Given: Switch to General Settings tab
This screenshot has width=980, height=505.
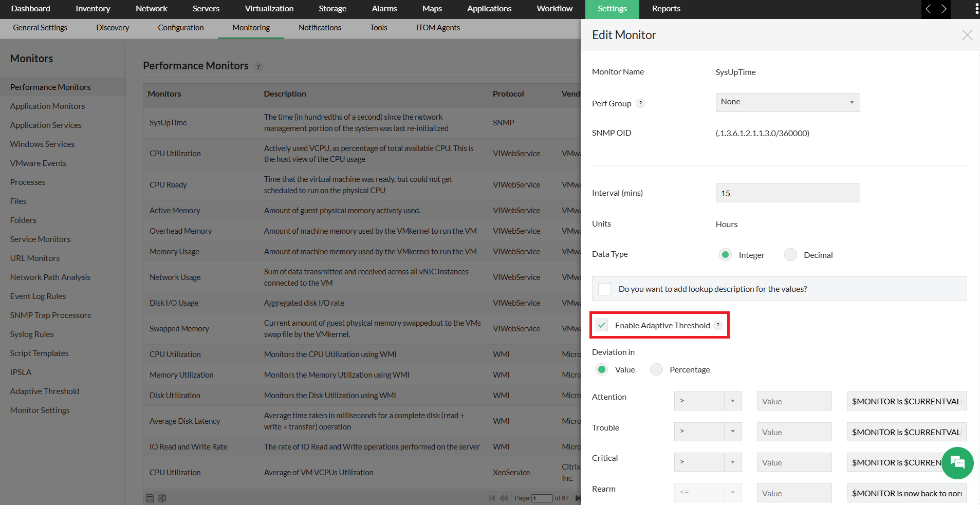Looking at the screenshot, I should coord(40,28).
